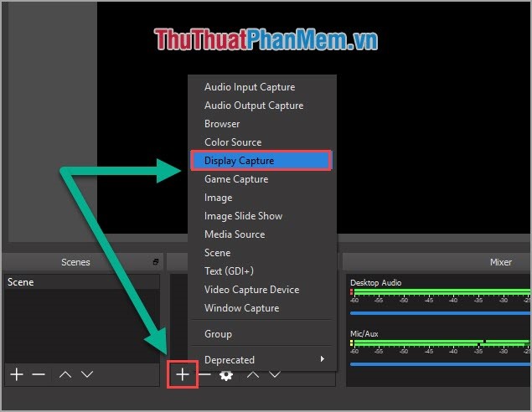Remove selected scene with minus icon
The width and height of the screenshot is (532, 412).
tap(39, 374)
